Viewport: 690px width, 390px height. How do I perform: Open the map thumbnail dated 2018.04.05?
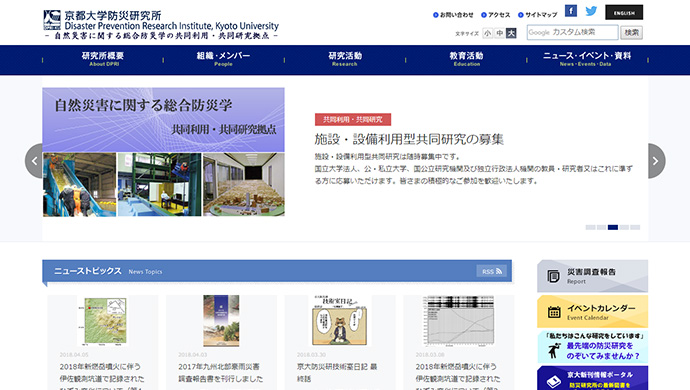click(x=103, y=321)
